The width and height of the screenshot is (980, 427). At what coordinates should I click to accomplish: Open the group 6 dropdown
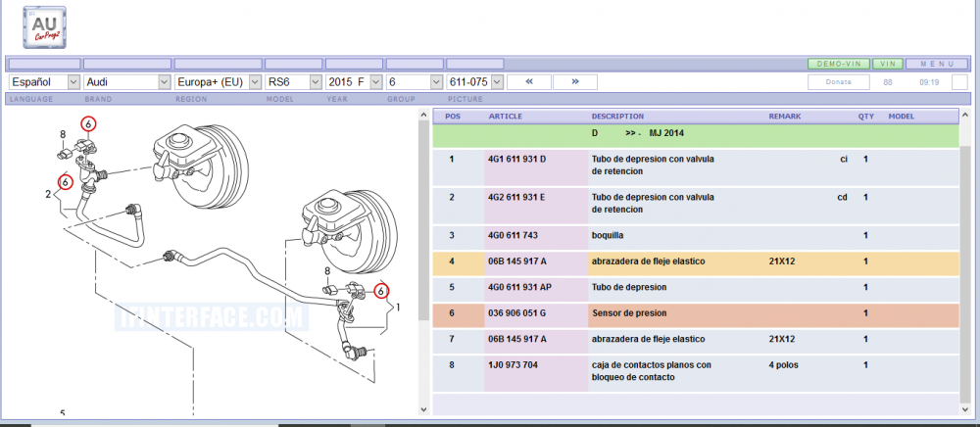415,82
